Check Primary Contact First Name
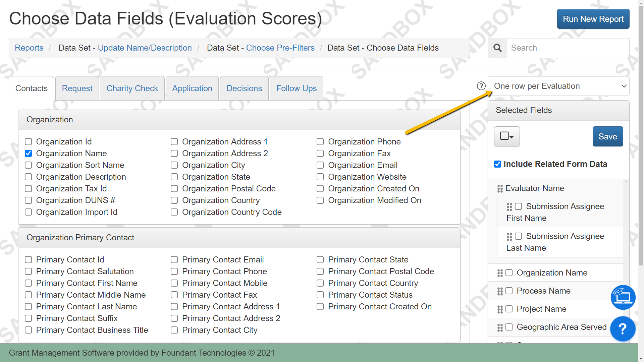The height and width of the screenshot is (362, 644). click(29, 283)
